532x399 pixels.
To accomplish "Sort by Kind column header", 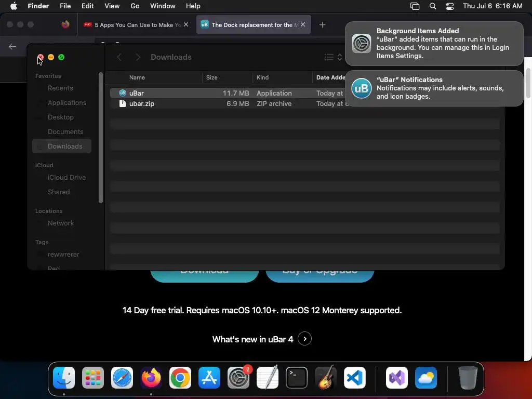I will (x=262, y=78).
